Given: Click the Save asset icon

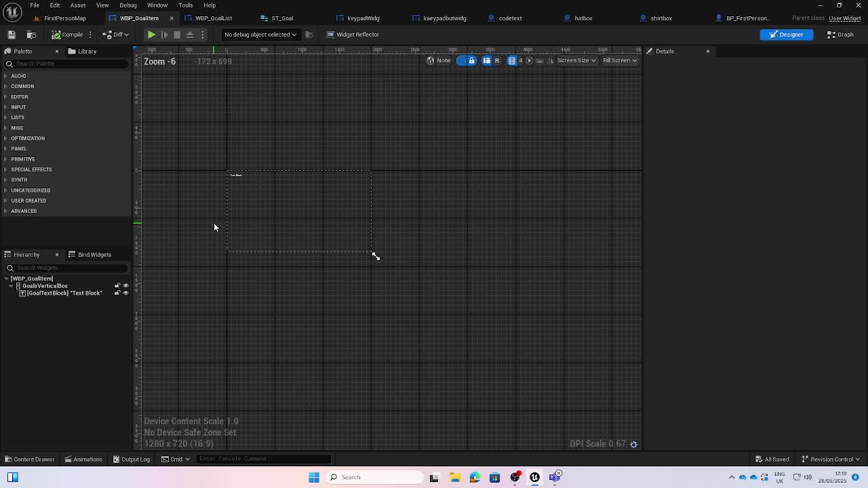Looking at the screenshot, I should coord(12,35).
